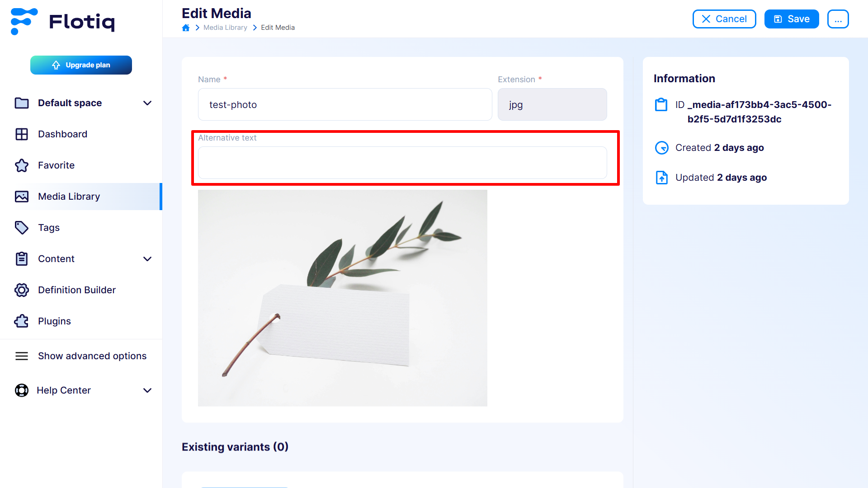Viewport: 868px width, 488px height.
Task: Click the three-dot more options menu
Action: (x=838, y=19)
